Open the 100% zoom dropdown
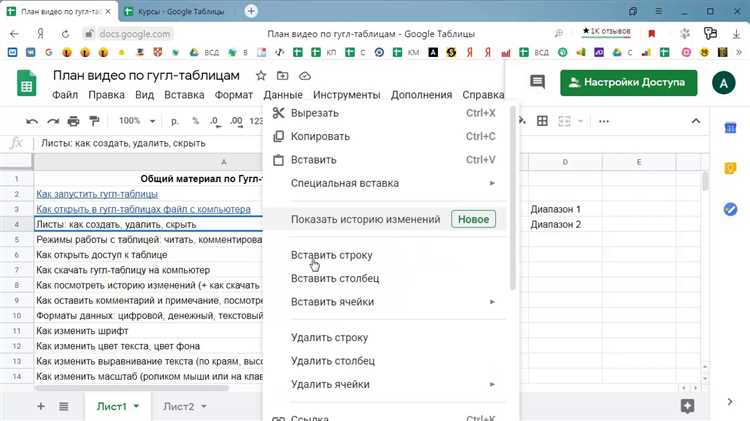Viewport: 750px width, 421px height. pyautogui.click(x=137, y=121)
